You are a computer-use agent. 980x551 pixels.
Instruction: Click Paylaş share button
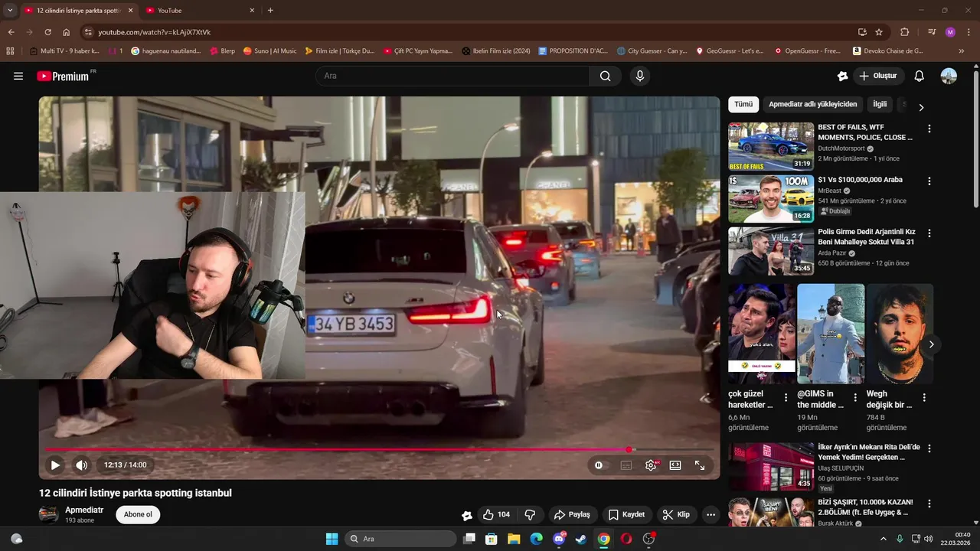pyautogui.click(x=572, y=514)
